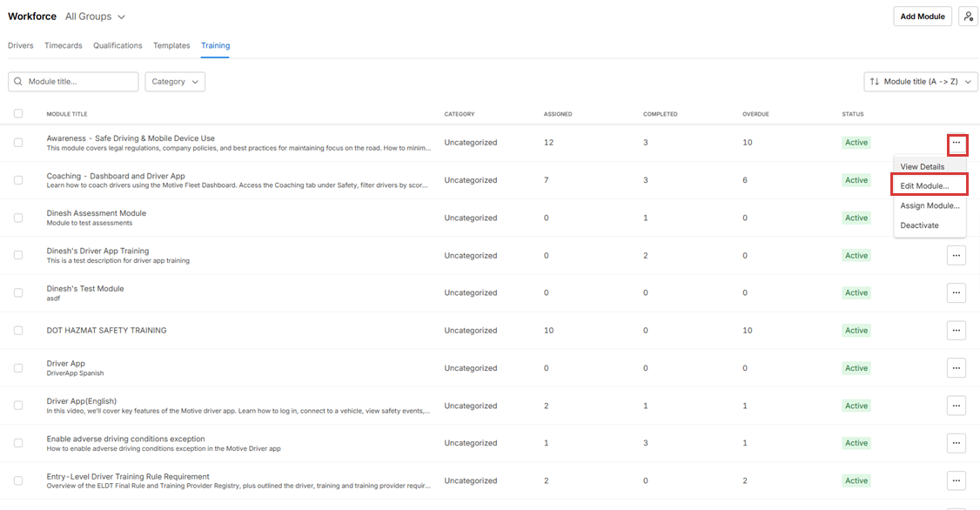Click the Add Module button
Screen dimensions: 980x510
point(923,17)
